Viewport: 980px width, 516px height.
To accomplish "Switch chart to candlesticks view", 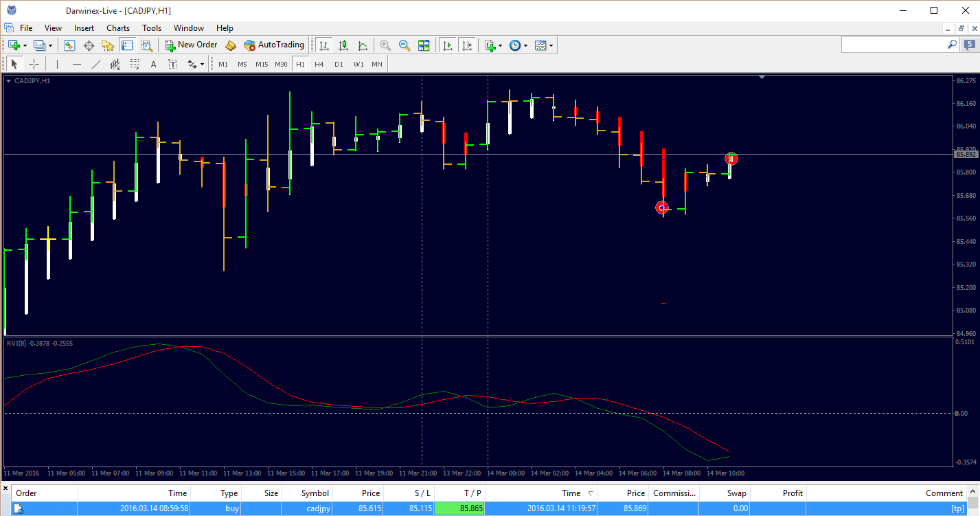I will (x=343, y=45).
